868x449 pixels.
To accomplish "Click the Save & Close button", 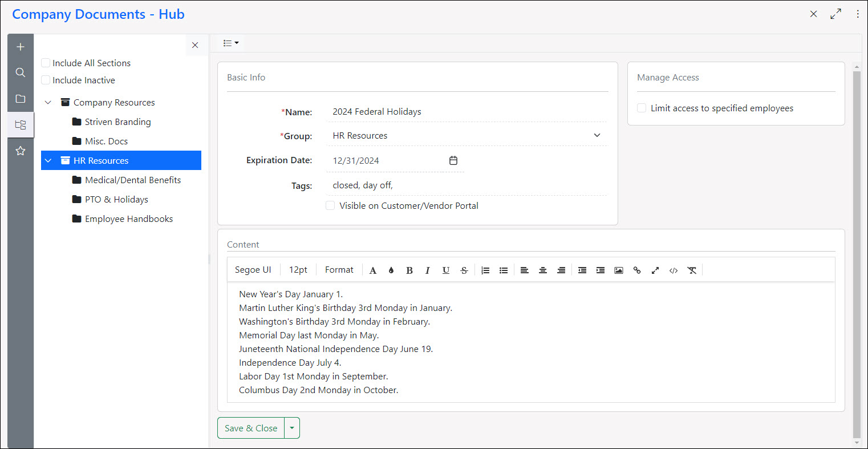I will 251,428.
